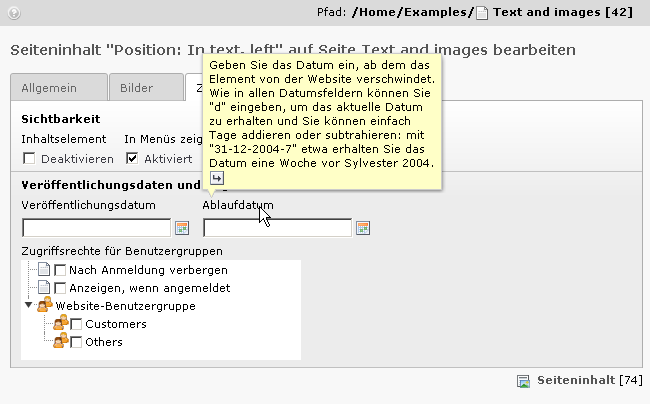Click Zugriffsrechte für Benutzergruppen label
Screen dimensions: 650x404
pos(122,251)
